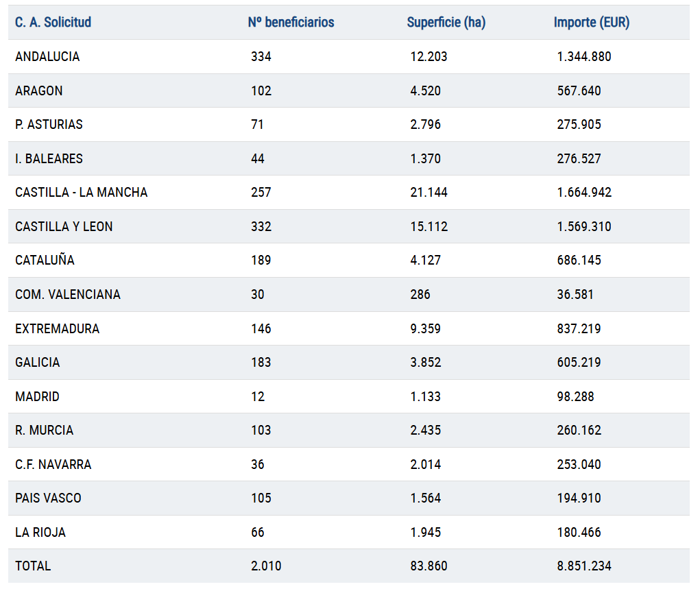700x591 pixels.
Task: Click C.F. NAVARRA's surface value 2.014
Action: click(x=425, y=464)
